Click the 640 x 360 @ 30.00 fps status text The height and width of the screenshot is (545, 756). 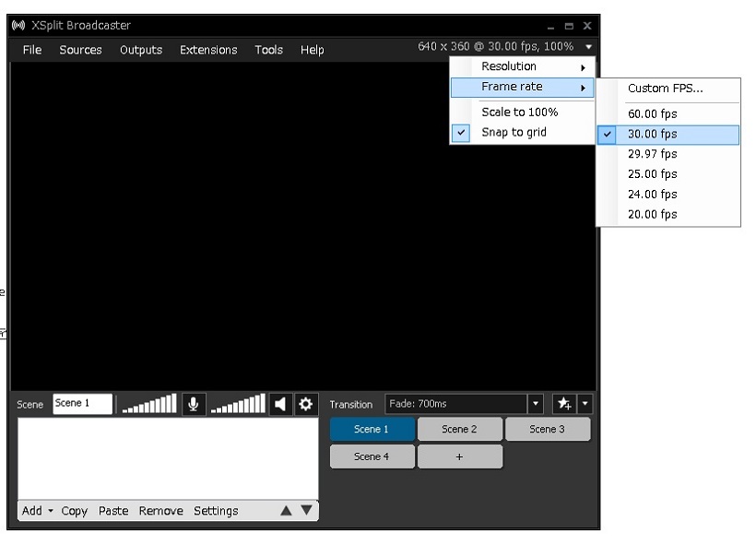point(496,46)
